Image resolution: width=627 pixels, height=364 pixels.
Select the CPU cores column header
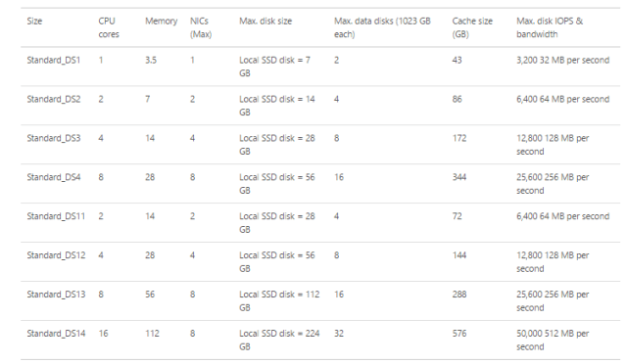click(109, 27)
